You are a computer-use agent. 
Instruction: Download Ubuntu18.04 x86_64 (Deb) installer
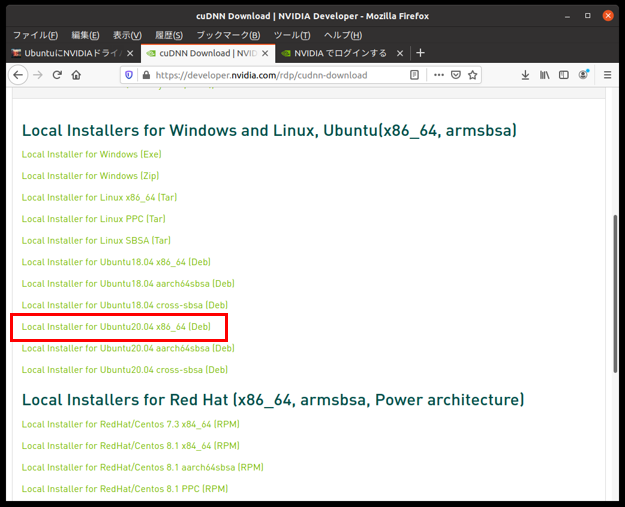pos(116,262)
